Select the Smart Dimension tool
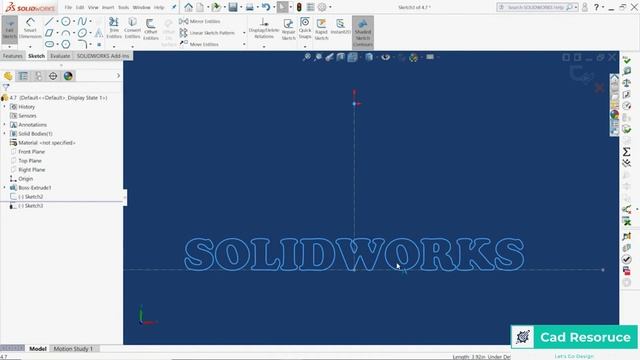The height and width of the screenshot is (360, 640). click(30, 29)
